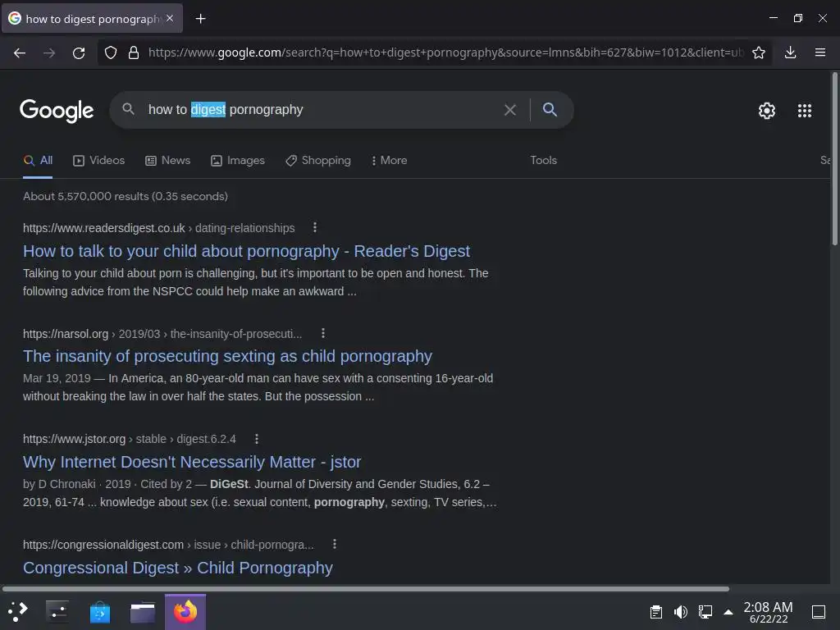Image resolution: width=840 pixels, height=630 pixels.
Task: Click the show desktop button
Action: click(x=818, y=612)
